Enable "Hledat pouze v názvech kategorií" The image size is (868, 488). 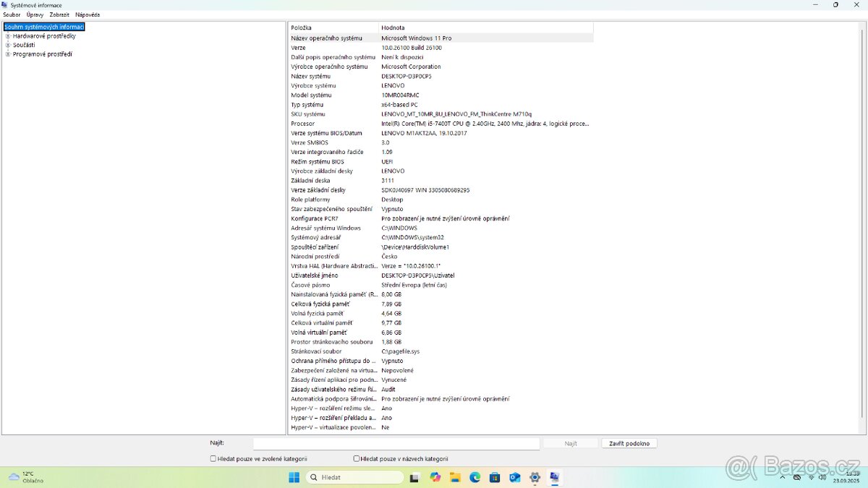(356, 458)
